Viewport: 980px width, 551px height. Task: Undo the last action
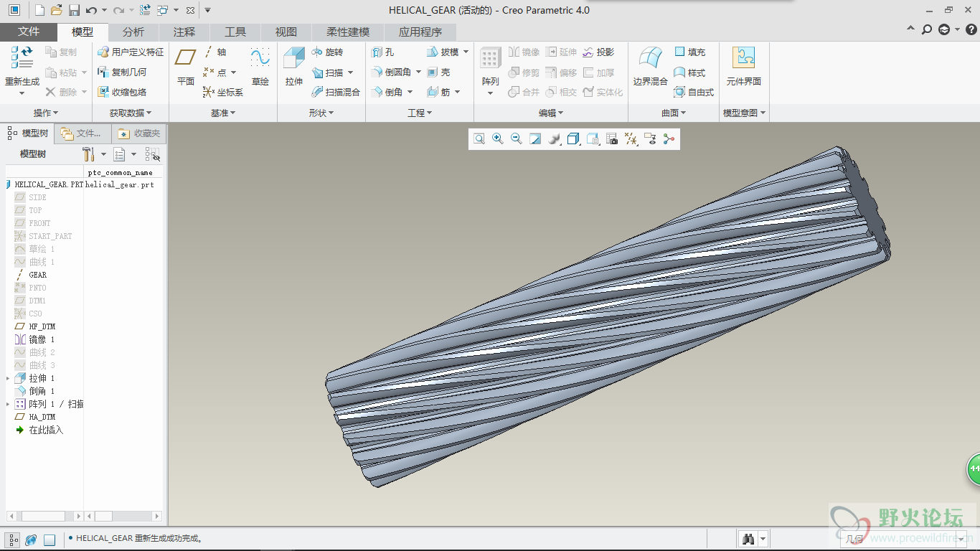(91, 10)
